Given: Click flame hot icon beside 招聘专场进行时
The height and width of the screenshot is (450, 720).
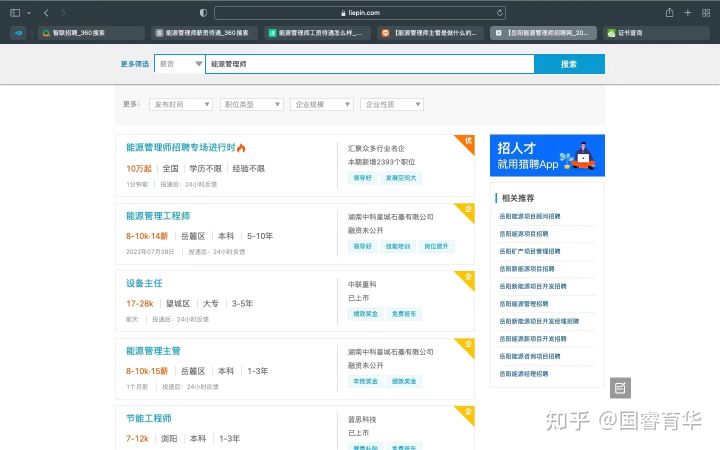Looking at the screenshot, I should [242, 148].
